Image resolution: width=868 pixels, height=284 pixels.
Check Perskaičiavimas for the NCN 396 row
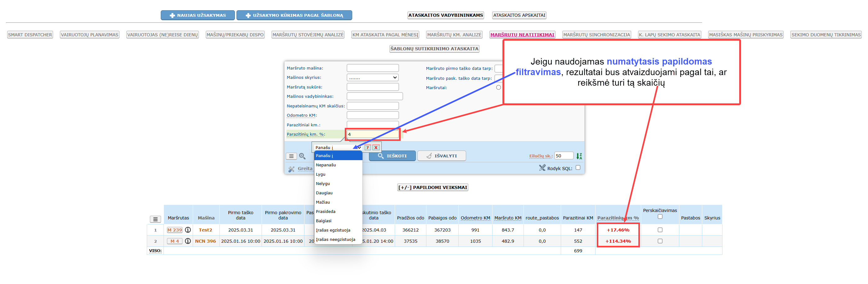[x=660, y=241]
